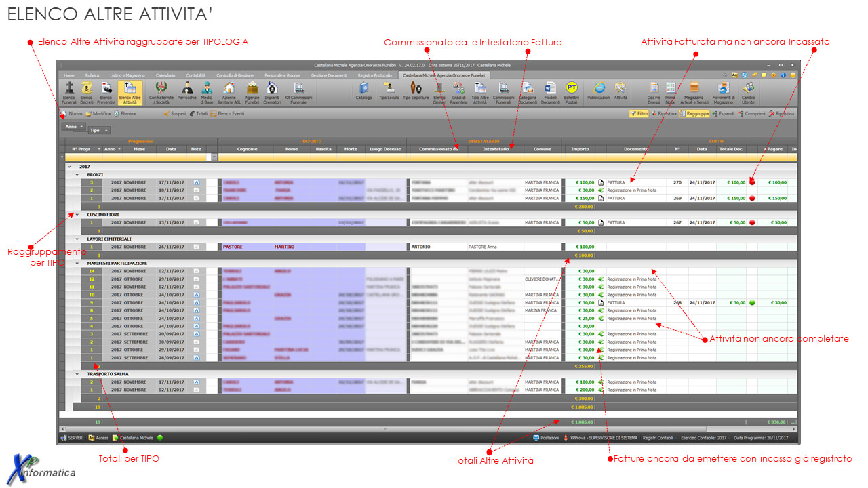Open Doc Fis Emessi
The width and height of the screenshot is (868, 488).
point(654,93)
